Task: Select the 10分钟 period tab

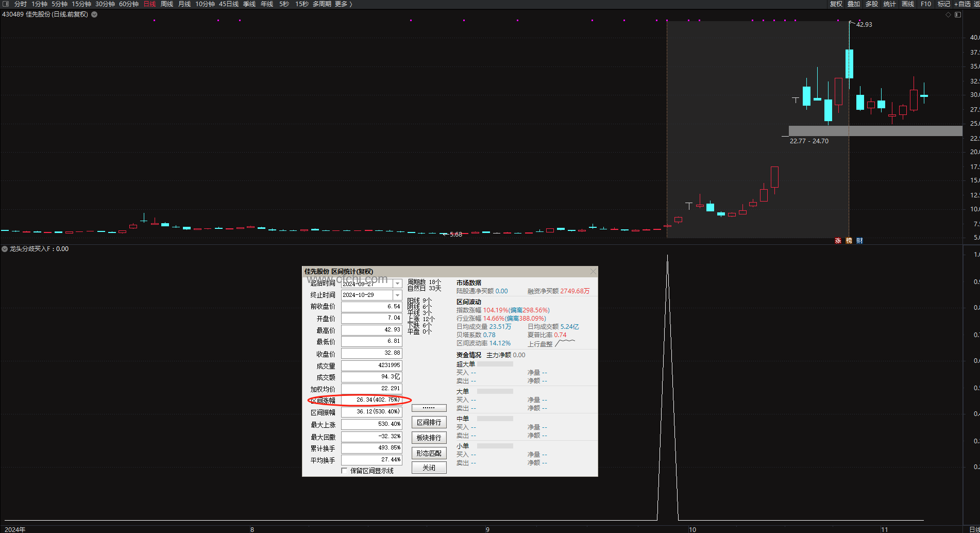Action: (205, 4)
